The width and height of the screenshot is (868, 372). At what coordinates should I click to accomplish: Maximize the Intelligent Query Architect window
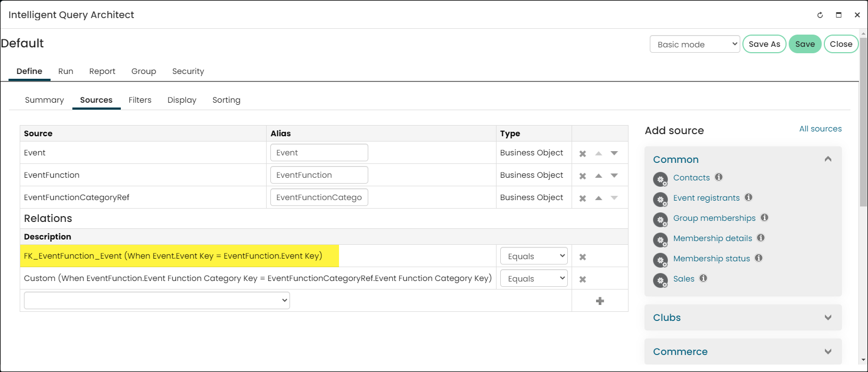[x=839, y=15]
